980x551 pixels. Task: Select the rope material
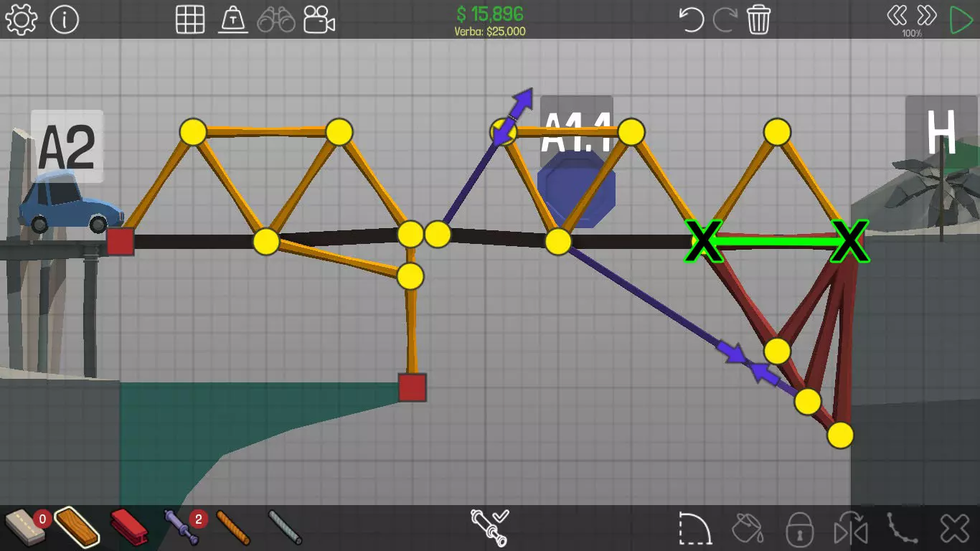click(x=233, y=528)
